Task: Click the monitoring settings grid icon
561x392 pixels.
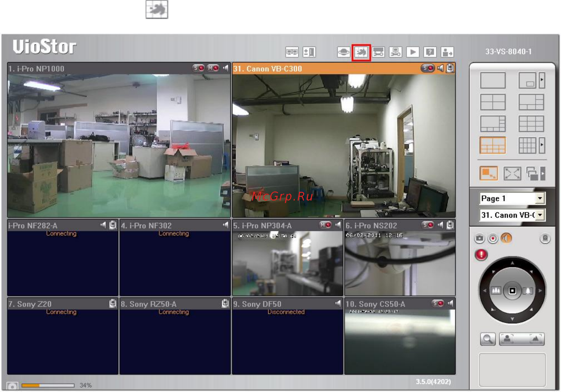Action: coord(361,52)
